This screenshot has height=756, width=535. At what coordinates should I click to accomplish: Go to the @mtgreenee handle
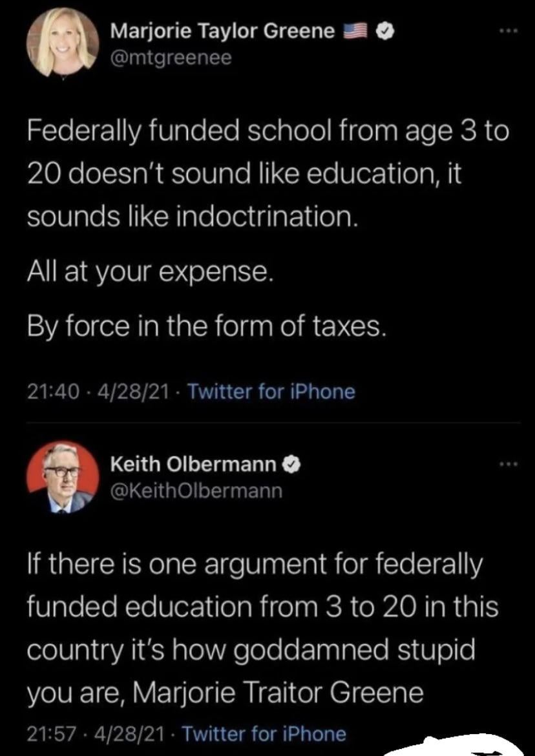click(171, 58)
